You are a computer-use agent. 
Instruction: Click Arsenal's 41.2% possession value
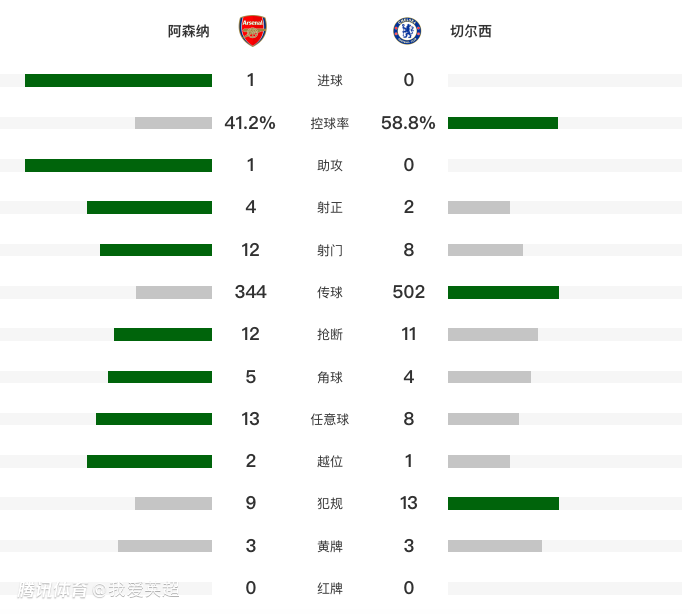[x=250, y=123]
